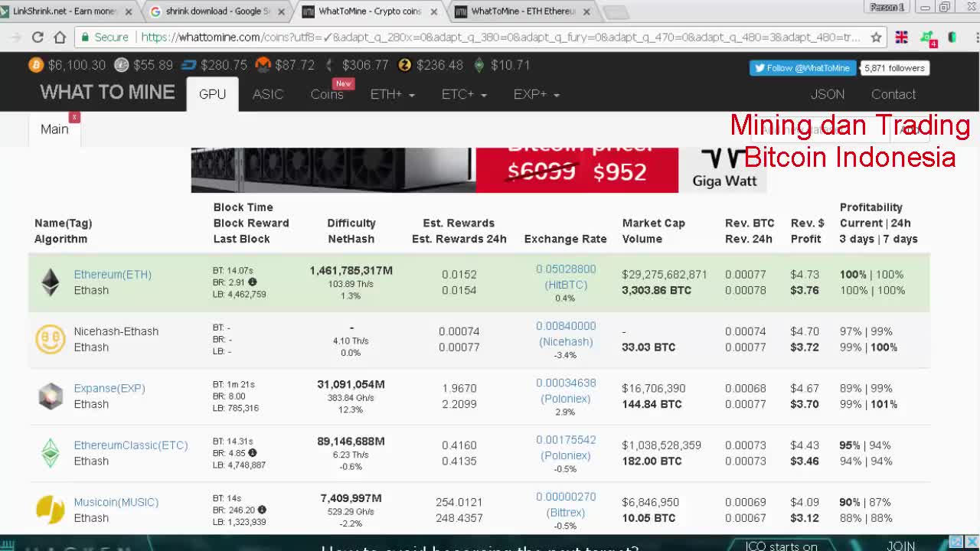Click the Ethereum coin logo in table
980x551 pixels.
click(x=51, y=282)
